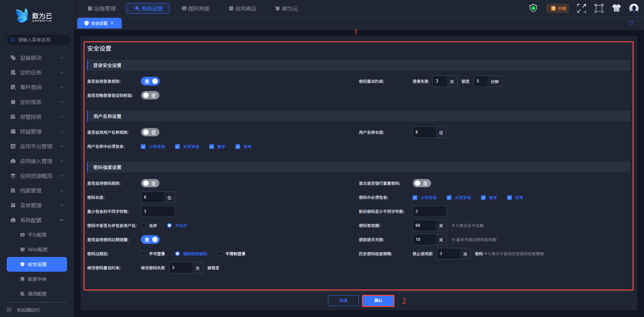Click the refresh icon below the header

[631, 23]
